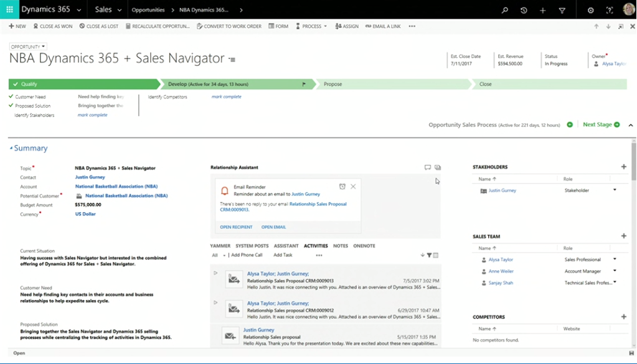Switch to the Notes tab
637x364 pixels.
point(340,246)
